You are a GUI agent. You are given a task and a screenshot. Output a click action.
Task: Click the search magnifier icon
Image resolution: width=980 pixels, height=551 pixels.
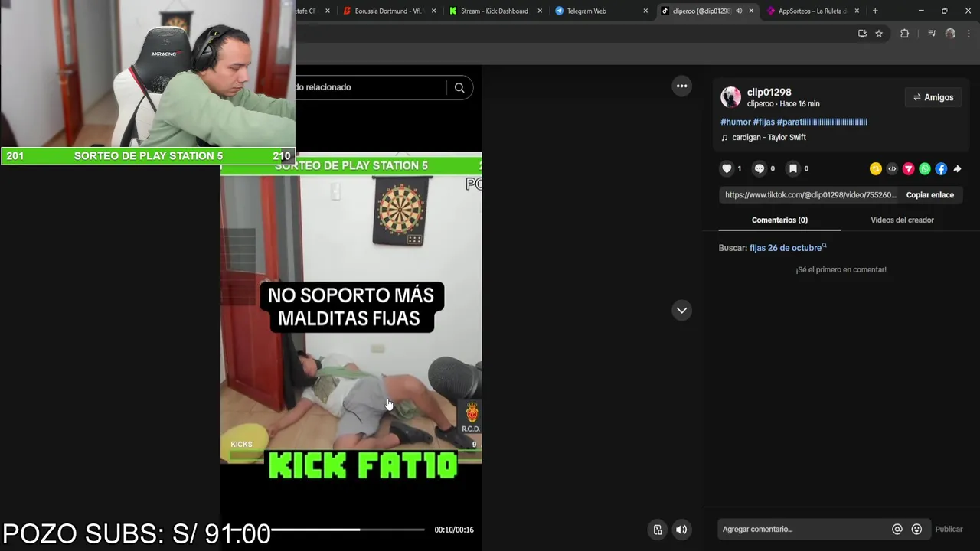point(459,87)
